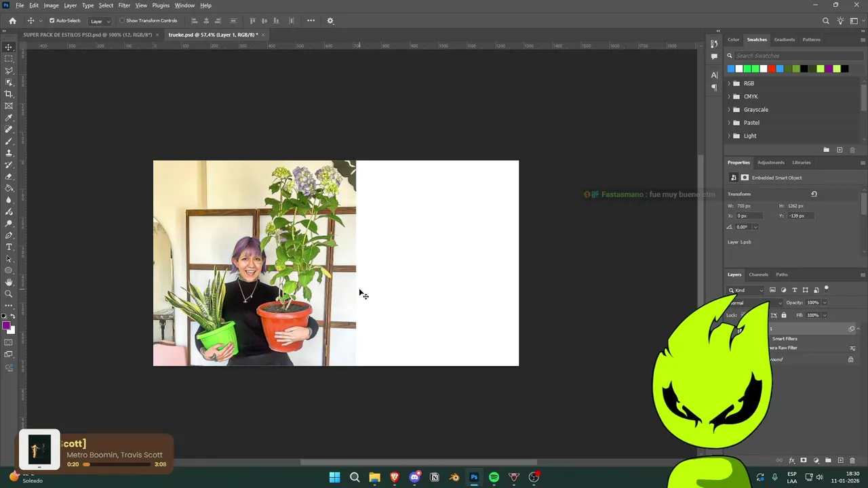Toggle layer filtering on or off
This screenshot has height=488, width=868.
pos(827,289)
